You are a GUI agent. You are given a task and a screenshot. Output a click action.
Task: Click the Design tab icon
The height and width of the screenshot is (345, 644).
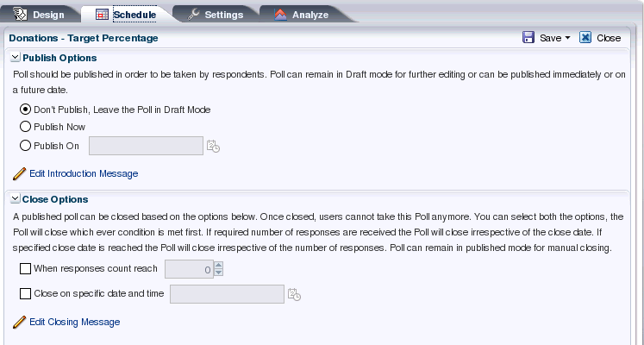[20, 14]
